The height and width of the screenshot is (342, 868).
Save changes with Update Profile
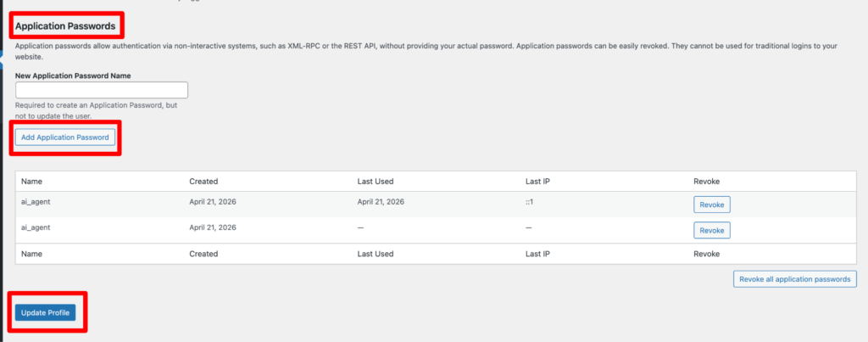click(x=46, y=313)
